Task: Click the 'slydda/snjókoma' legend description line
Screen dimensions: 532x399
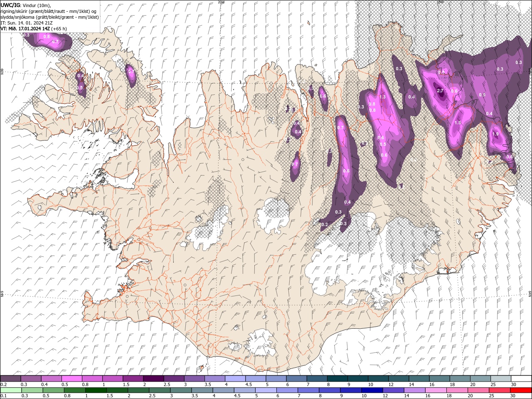Action: (49, 17)
